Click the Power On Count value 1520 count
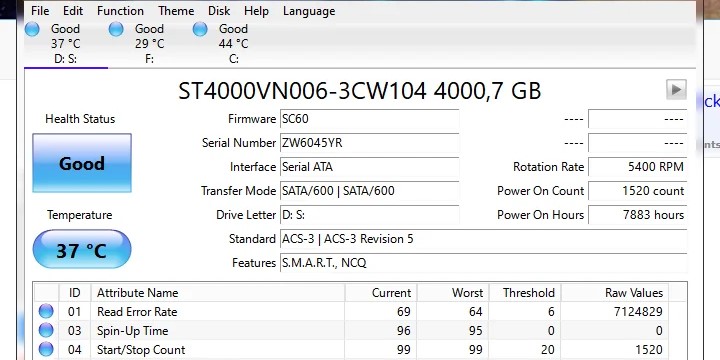 tap(638, 191)
